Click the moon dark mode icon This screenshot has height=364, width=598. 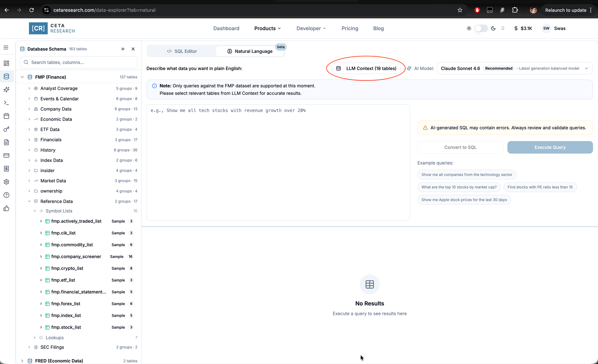tap(493, 28)
